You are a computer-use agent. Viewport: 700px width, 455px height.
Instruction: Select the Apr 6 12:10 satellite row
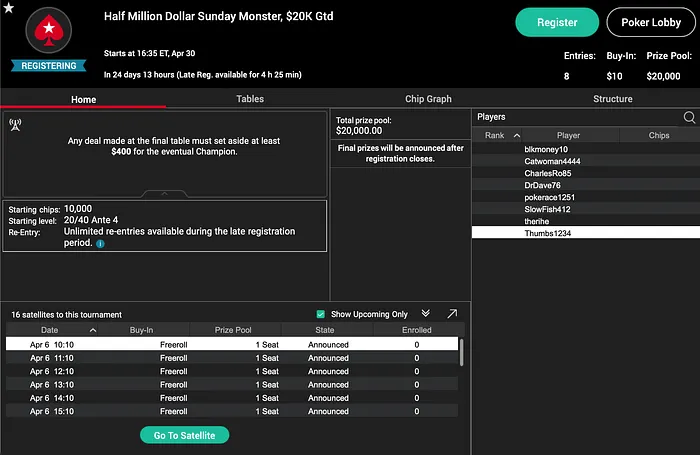232,371
